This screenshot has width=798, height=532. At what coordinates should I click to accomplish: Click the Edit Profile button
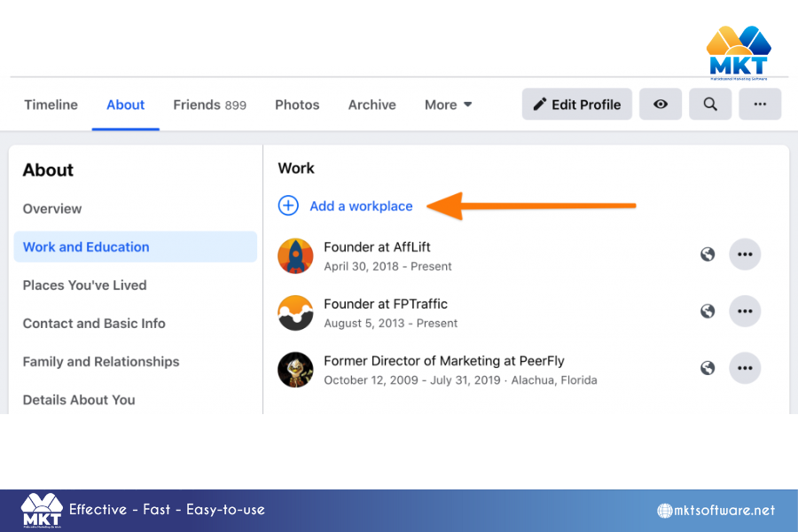click(576, 104)
